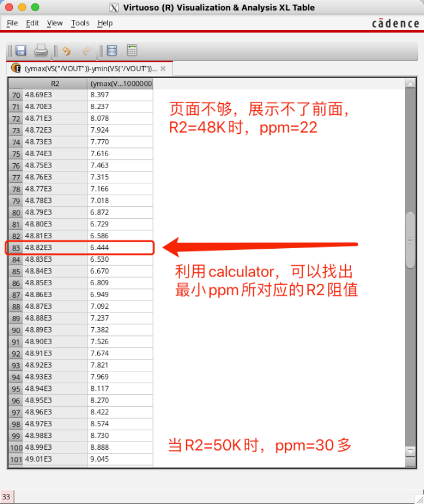Click cell value 7.315
424x504 pixels.
pos(121,177)
